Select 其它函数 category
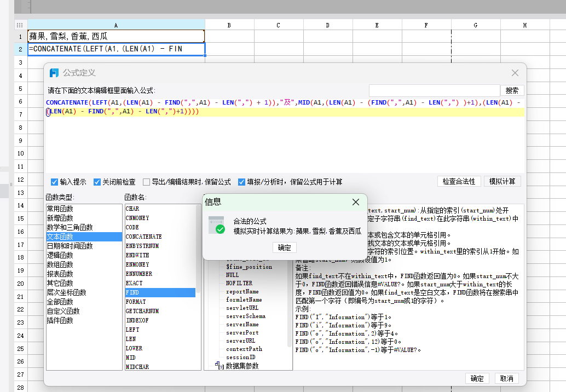The image size is (566, 392). (84, 284)
